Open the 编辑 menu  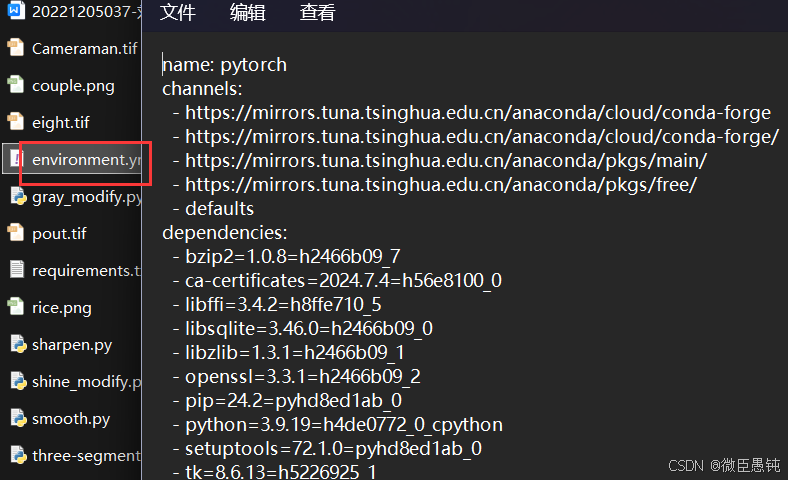[247, 12]
